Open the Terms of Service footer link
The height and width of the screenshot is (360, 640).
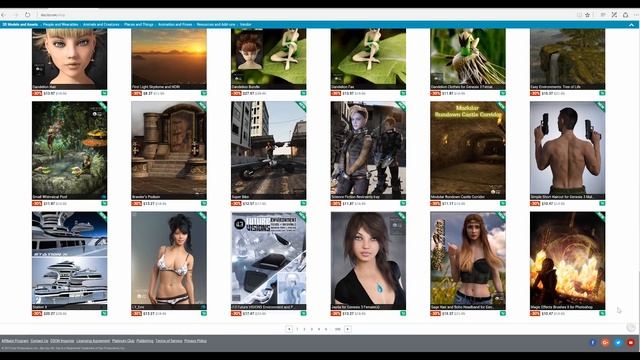pyautogui.click(x=169, y=341)
